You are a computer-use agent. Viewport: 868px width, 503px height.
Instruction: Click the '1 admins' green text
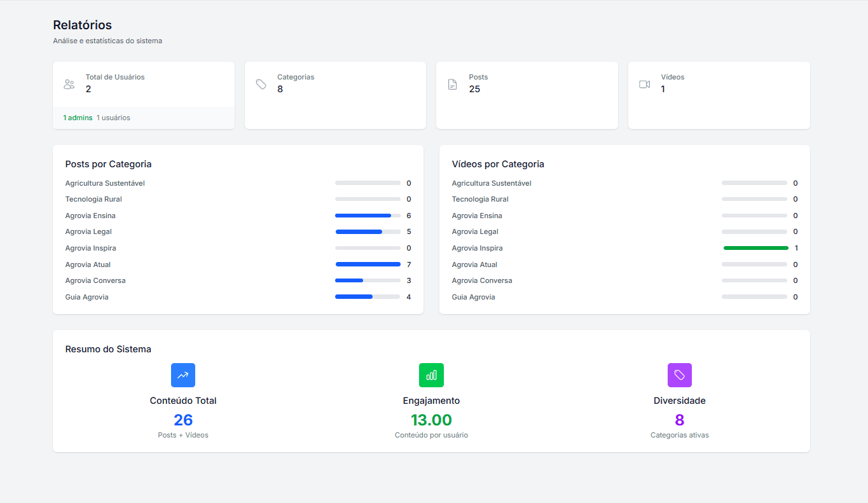pos(78,118)
